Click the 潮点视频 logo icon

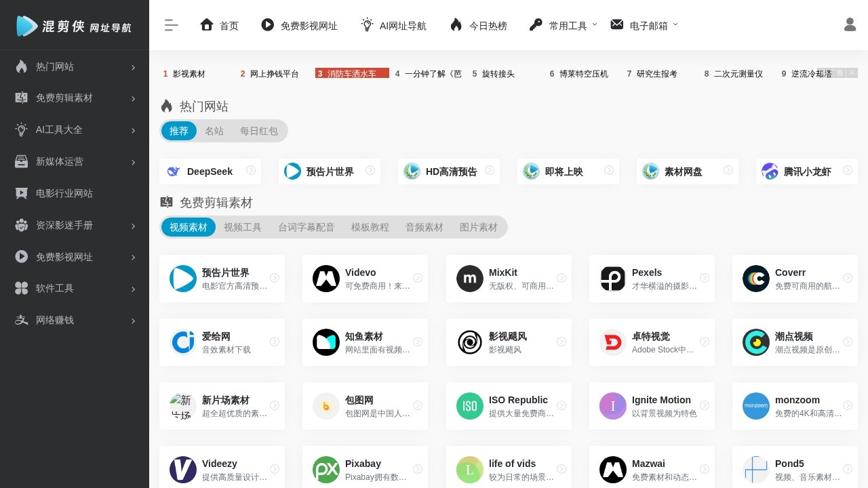(756, 342)
